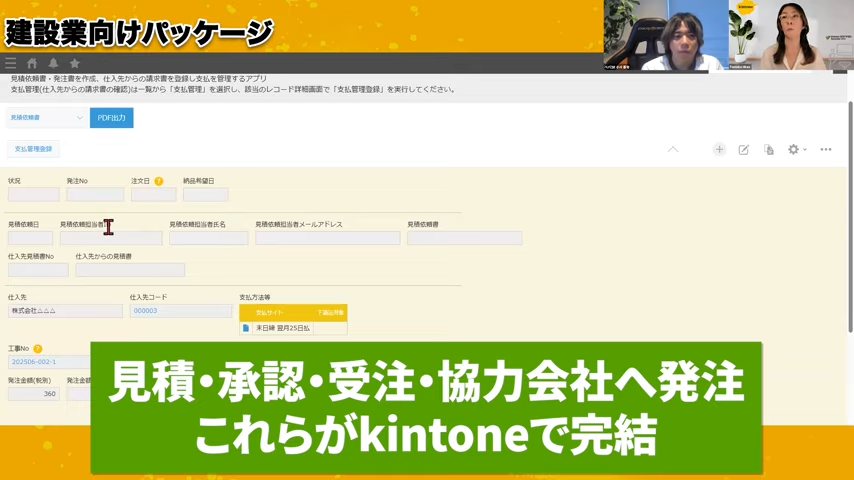854x480 pixels.
Task: Click the page vertical scrollbar
Action: click(850, 216)
